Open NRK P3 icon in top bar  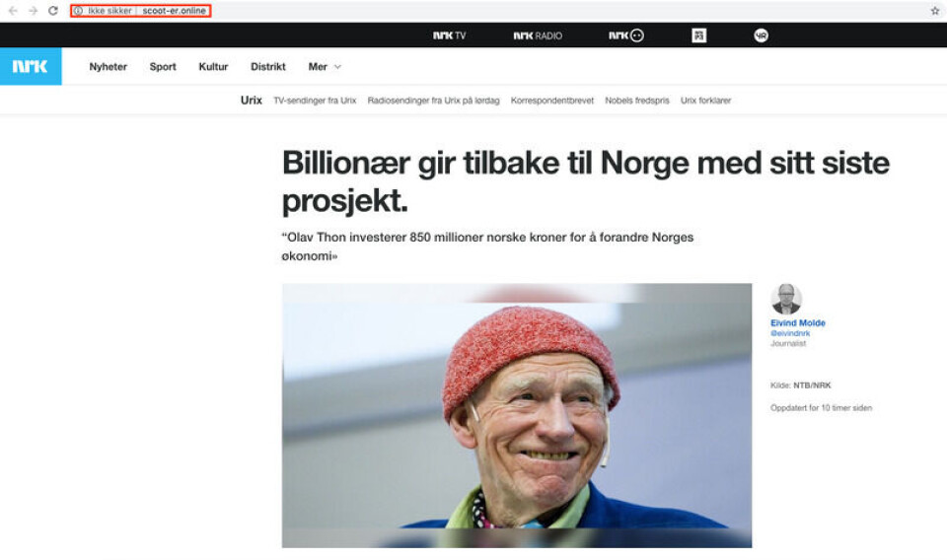point(698,35)
